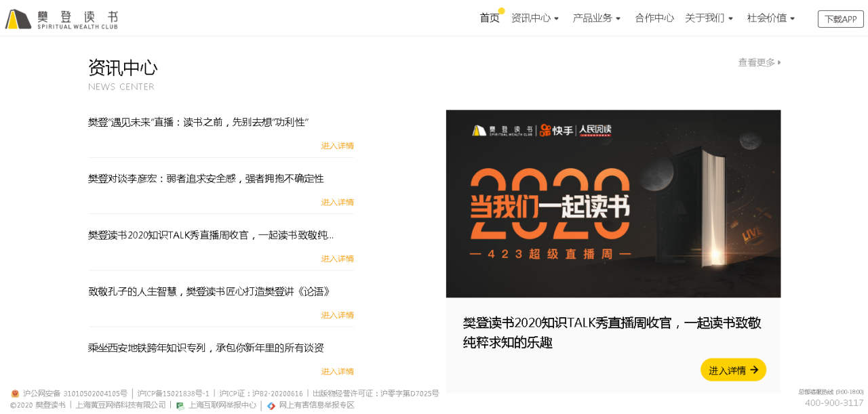Open the 合作中心 nav item
Image resolution: width=868 pixels, height=414 pixels.
pos(654,18)
